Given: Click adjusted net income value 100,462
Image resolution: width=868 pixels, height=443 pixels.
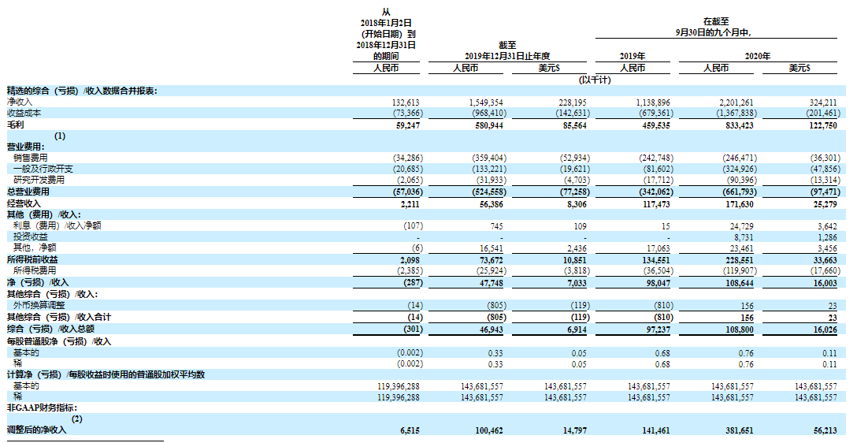Looking at the screenshot, I should 488,430.
